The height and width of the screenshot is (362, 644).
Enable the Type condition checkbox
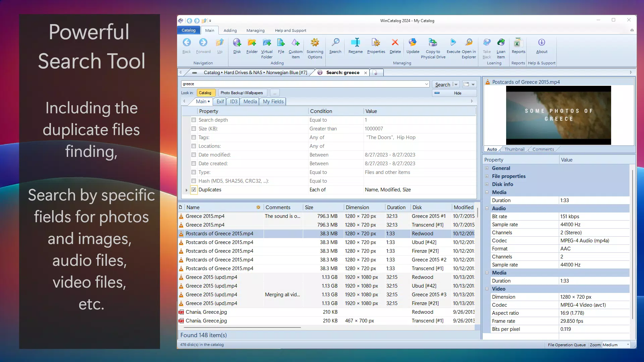(x=194, y=172)
